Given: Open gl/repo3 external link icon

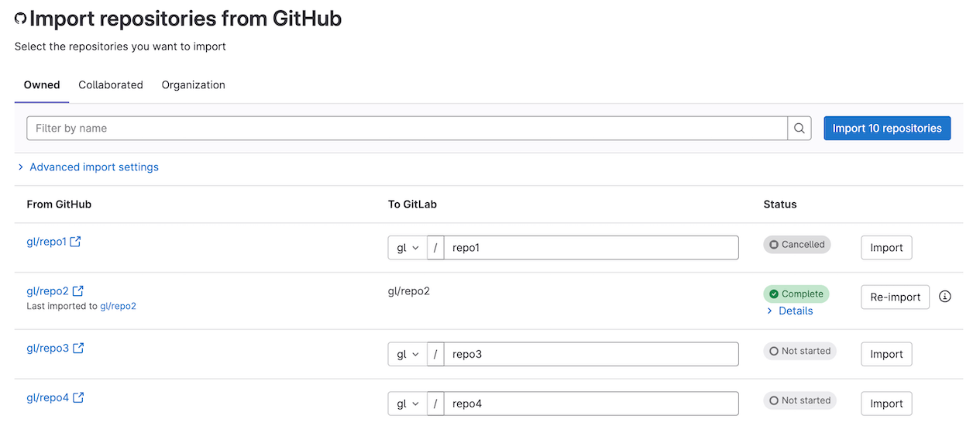Looking at the screenshot, I should pyautogui.click(x=78, y=349).
